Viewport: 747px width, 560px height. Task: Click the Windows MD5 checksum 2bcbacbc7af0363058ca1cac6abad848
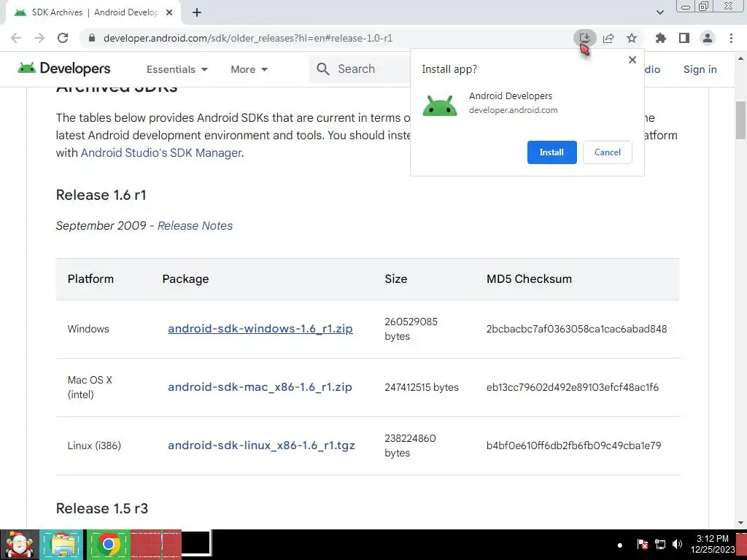tap(576, 329)
